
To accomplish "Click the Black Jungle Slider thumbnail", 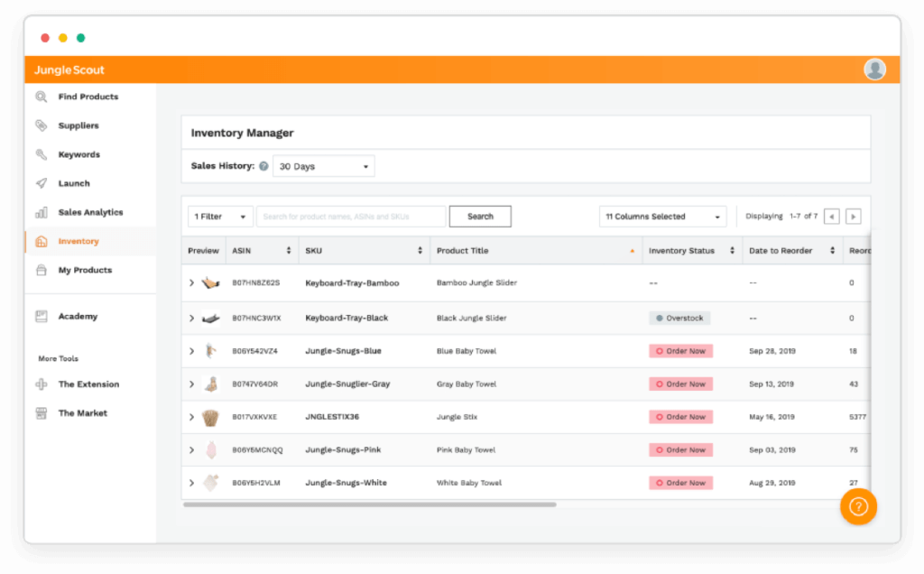I will [210, 319].
